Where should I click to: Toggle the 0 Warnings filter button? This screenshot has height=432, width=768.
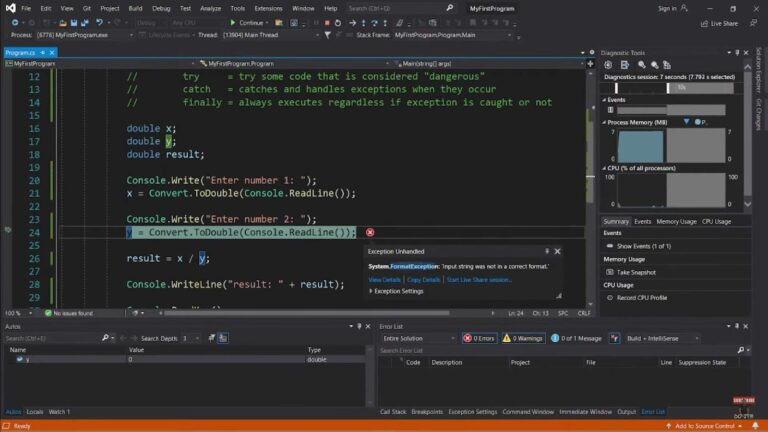pos(523,338)
